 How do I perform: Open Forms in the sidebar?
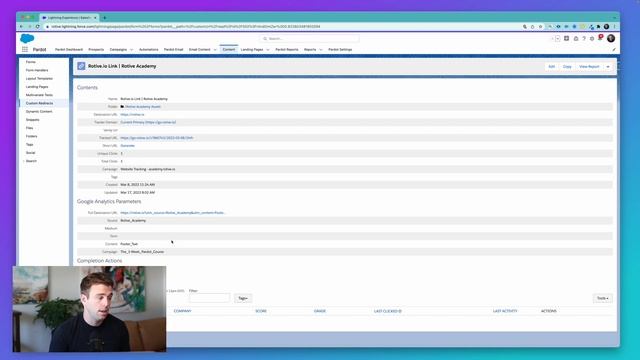(31, 62)
